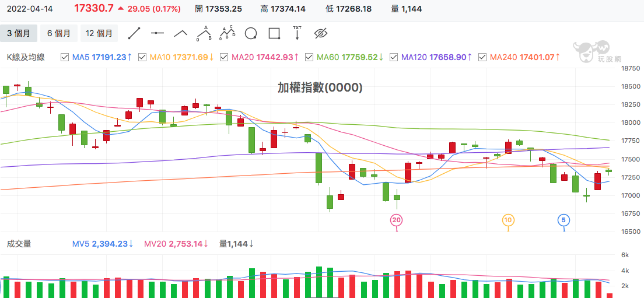Switch to the 12 個月 time range
The image size is (644, 298).
[x=99, y=33]
